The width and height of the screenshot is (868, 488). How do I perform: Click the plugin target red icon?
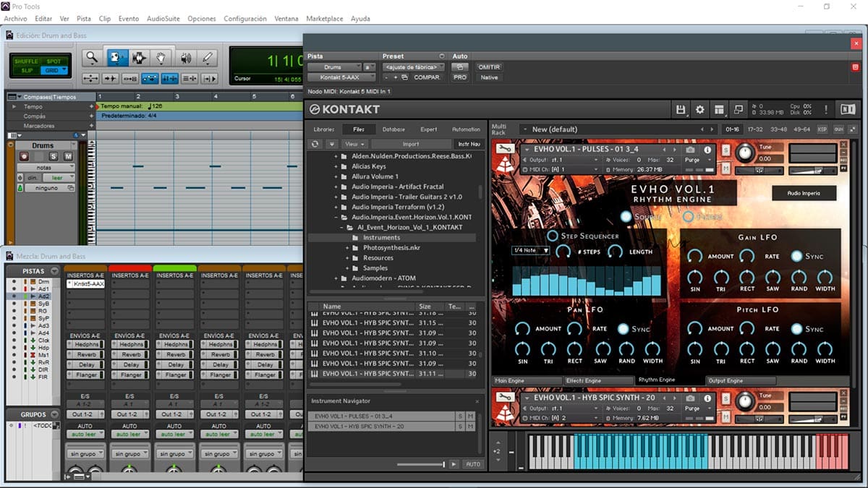pos(854,67)
